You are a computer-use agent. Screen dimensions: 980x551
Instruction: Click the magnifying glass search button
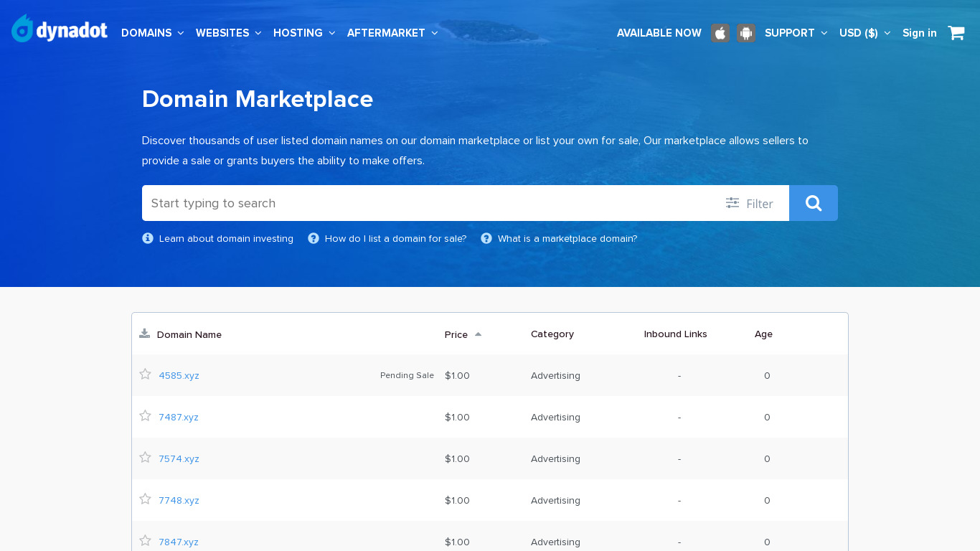(x=813, y=203)
